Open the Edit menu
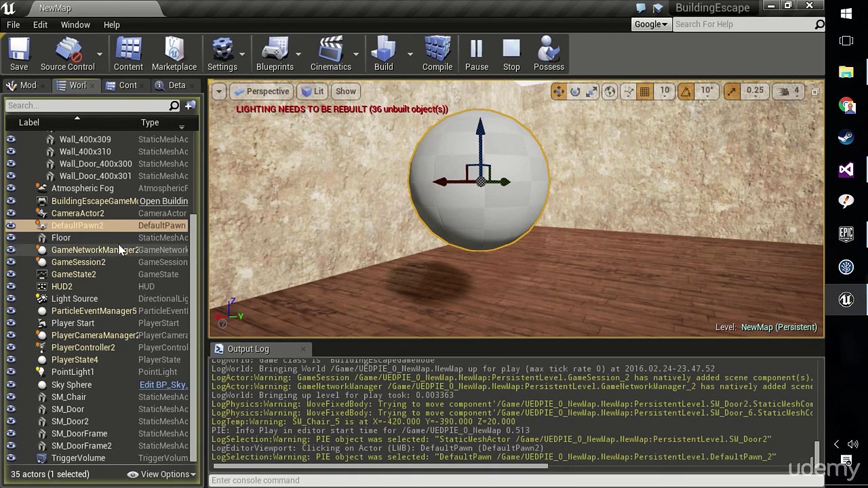This screenshot has height=488, width=868. pyautogui.click(x=40, y=24)
